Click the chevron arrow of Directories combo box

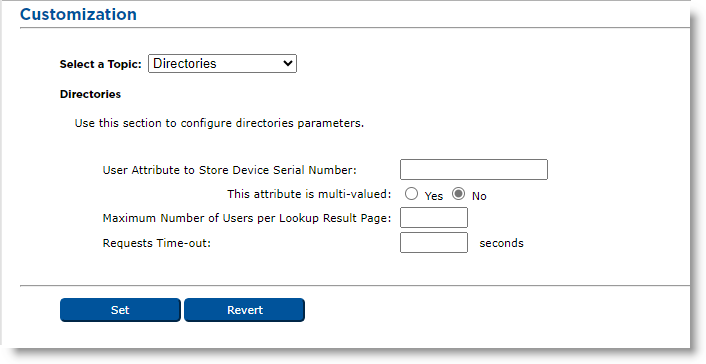pyautogui.click(x=288, y=64)
